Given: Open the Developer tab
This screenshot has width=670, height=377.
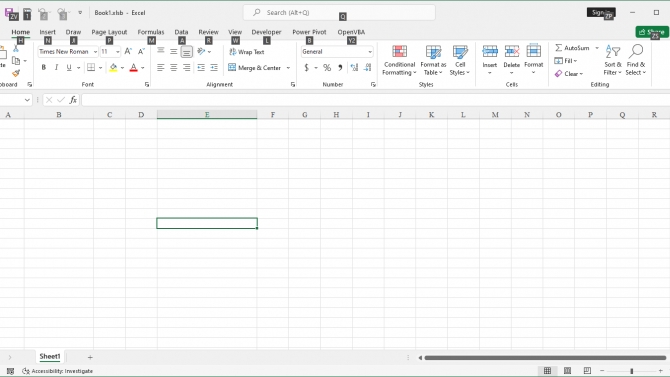Looking at the screenshot, I should tap(266, 32).
